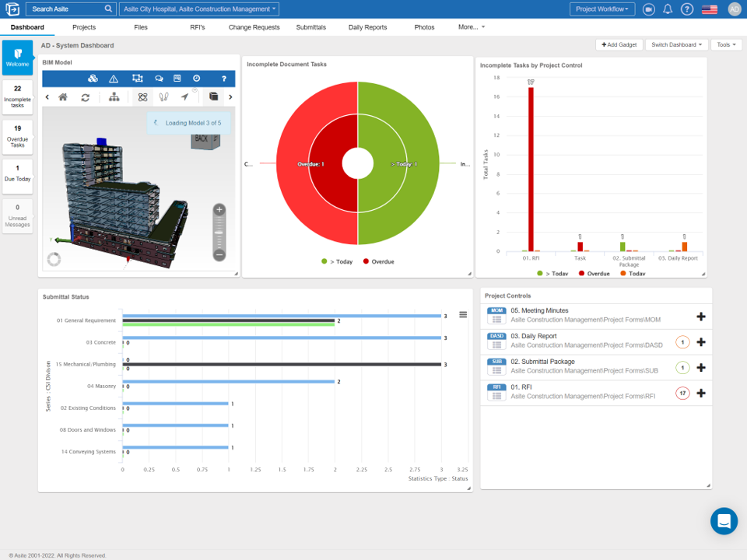The image size is (747, 560).
Task: Switch to the Daily Reports tab
Action: (367, 26)
